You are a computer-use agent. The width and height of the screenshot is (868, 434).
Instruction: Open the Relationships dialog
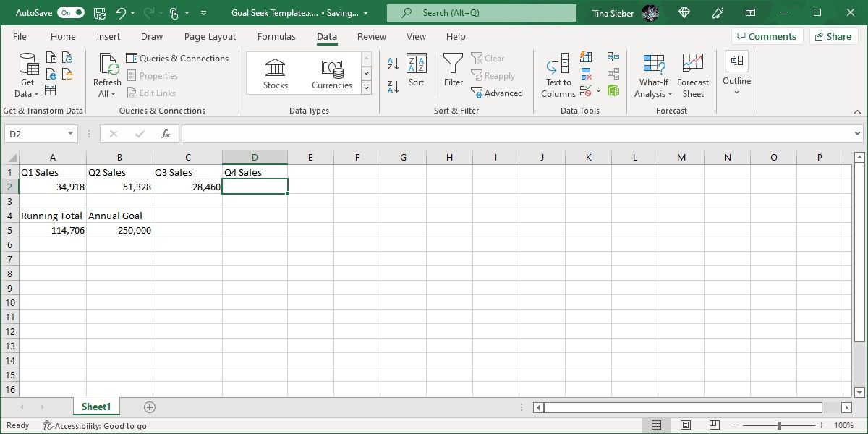pyautogui.click(x=613, y=72)
